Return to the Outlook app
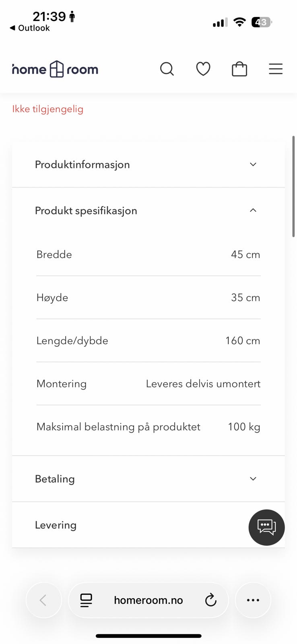The image size is (297, 644). (x=30, y=28)
